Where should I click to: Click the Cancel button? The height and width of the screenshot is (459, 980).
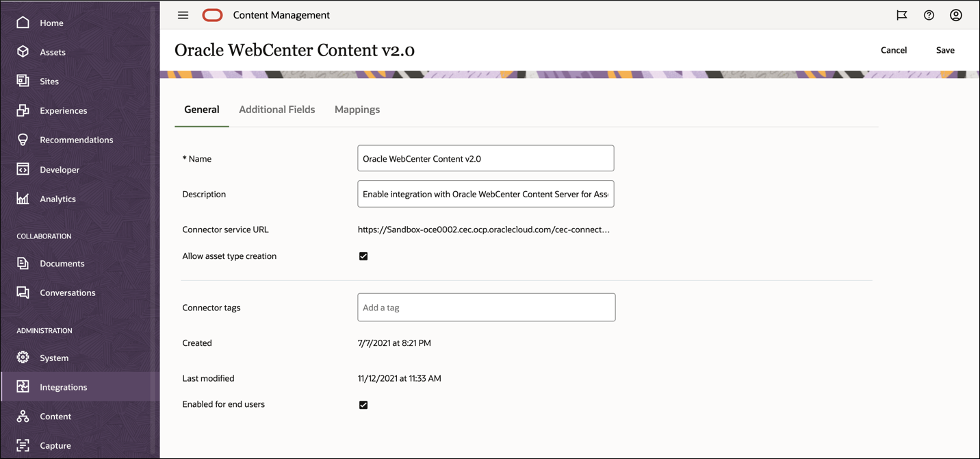[894, 50]
